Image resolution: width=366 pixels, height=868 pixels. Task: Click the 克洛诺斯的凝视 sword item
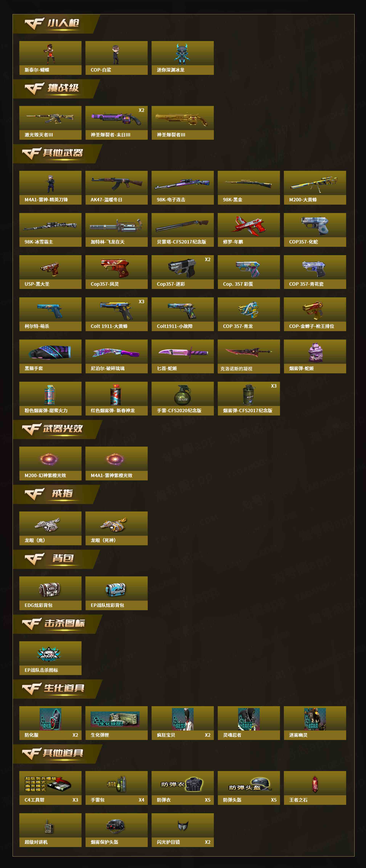(x=249, y=356)
